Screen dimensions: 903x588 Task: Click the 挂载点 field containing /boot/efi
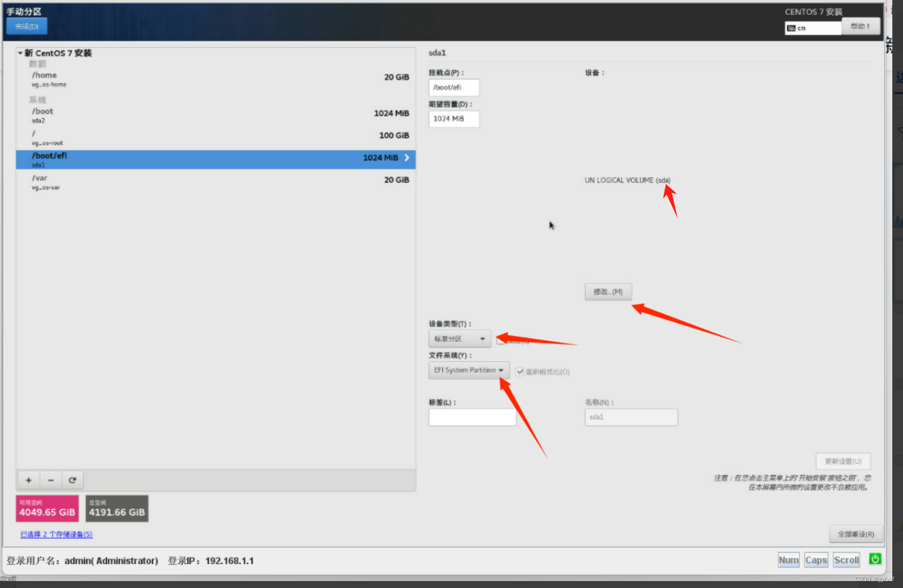click(454, 87)
